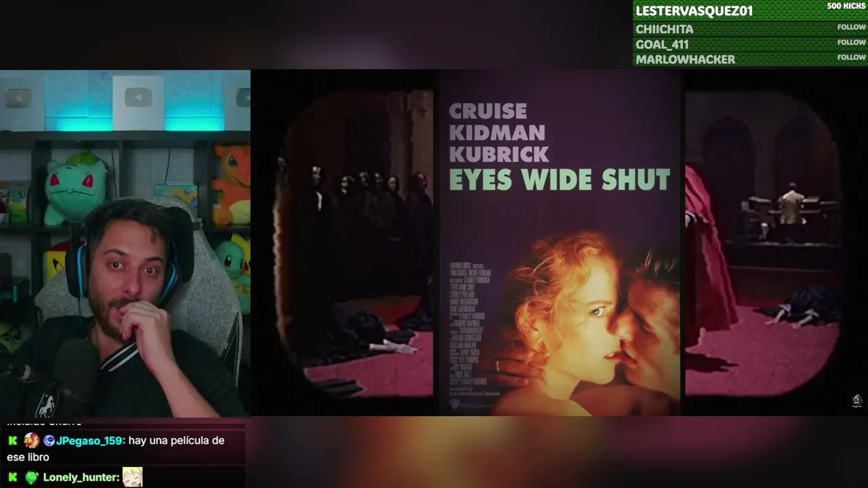The image size is (868, 488).
Task: Click the EYES WIDE SHUT title text
Action: (559, 180)
